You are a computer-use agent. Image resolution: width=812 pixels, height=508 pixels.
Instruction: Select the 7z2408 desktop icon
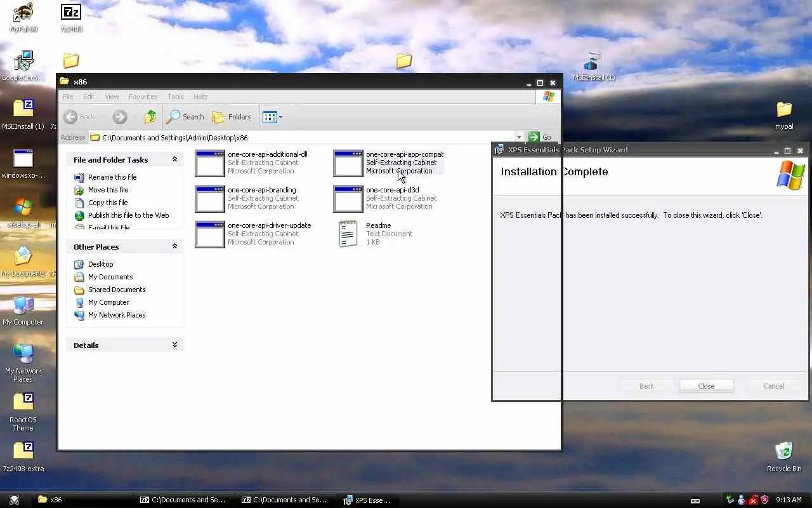point(71,17)
